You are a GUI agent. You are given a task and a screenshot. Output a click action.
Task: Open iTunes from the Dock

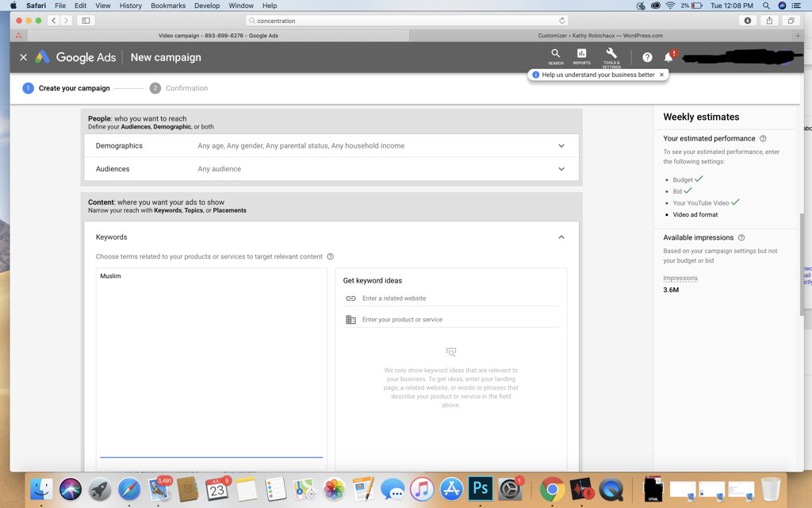click(x=422, y=489)
